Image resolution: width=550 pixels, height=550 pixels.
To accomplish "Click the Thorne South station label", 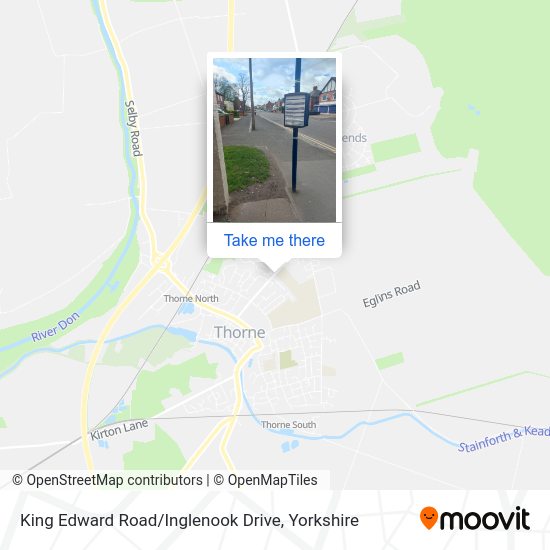I will pyautogui.click(x=288, y=425).
